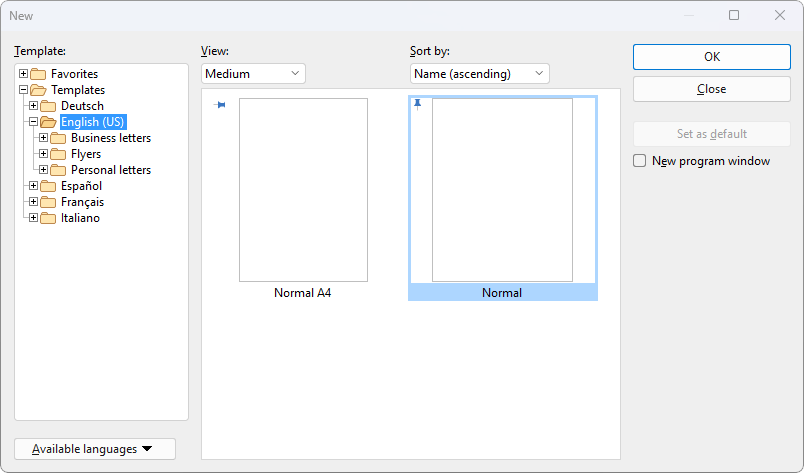Select the Deutsch tree entry

[82, 106]
